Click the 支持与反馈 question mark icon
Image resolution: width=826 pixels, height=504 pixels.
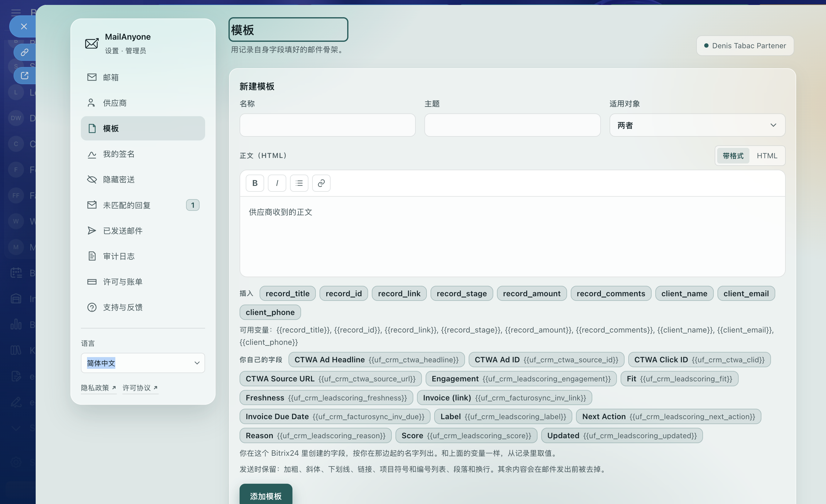[92, 307]
